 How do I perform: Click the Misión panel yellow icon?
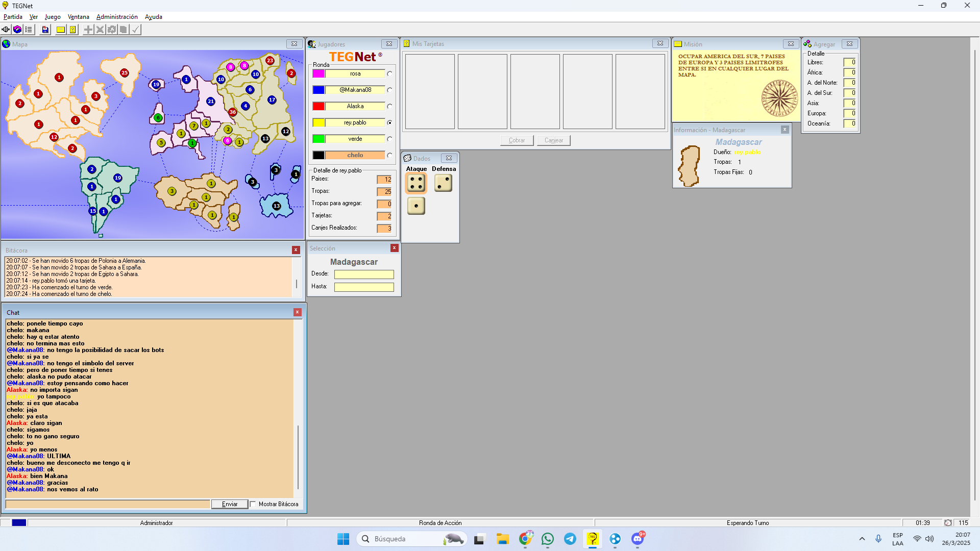(x=678, y=44)
